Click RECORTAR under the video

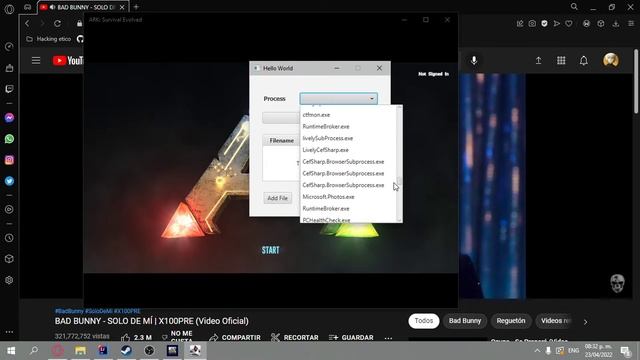[x=295, y=338]
